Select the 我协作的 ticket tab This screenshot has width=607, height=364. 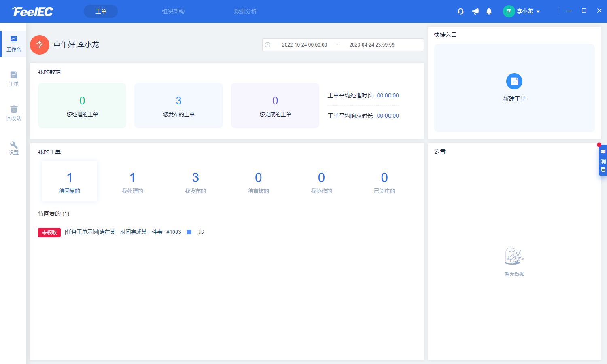click(321, 181)
